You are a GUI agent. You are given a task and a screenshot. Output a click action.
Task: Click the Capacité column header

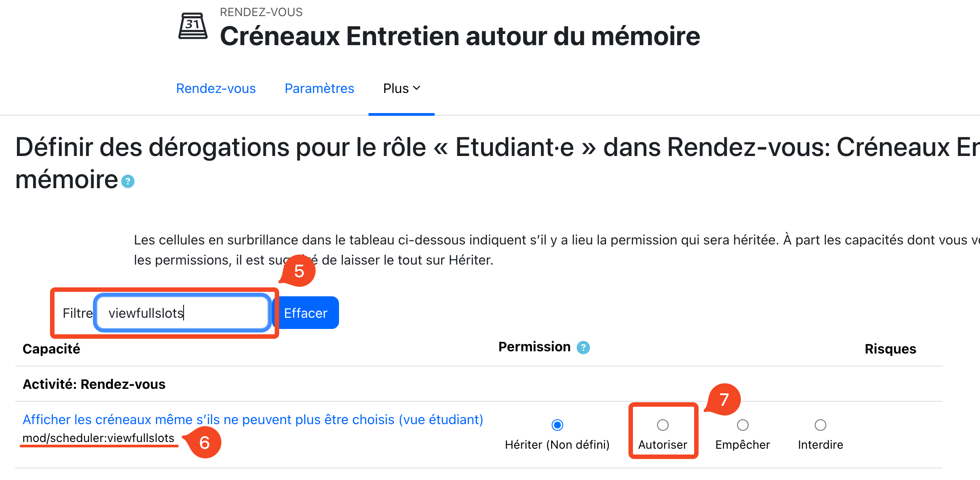click(51, 349)
